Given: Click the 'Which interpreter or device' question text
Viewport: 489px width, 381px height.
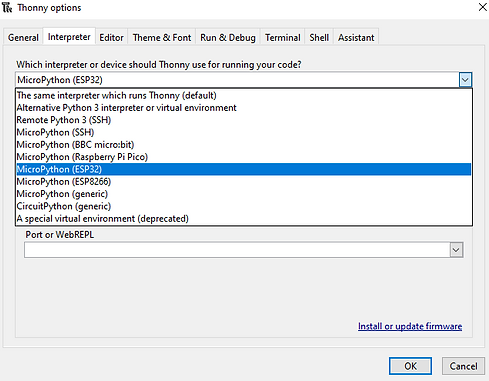Looking at the screenshot, I should [159, 64].
